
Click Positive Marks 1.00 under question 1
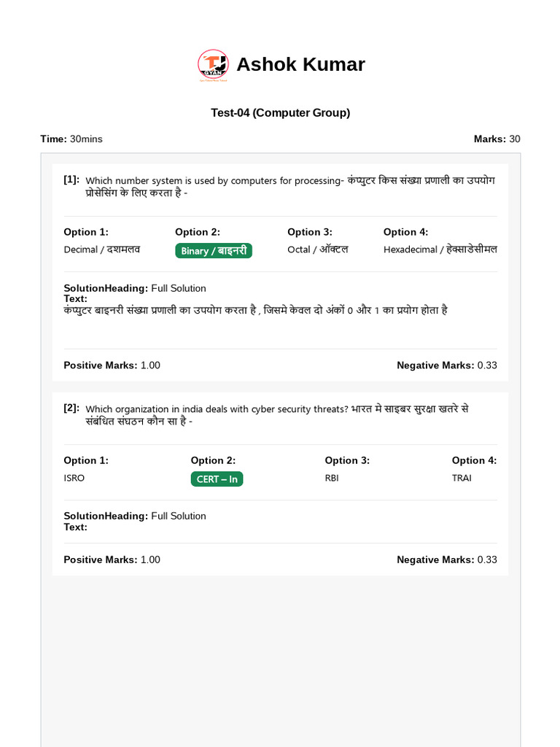[x=112, y=365]
